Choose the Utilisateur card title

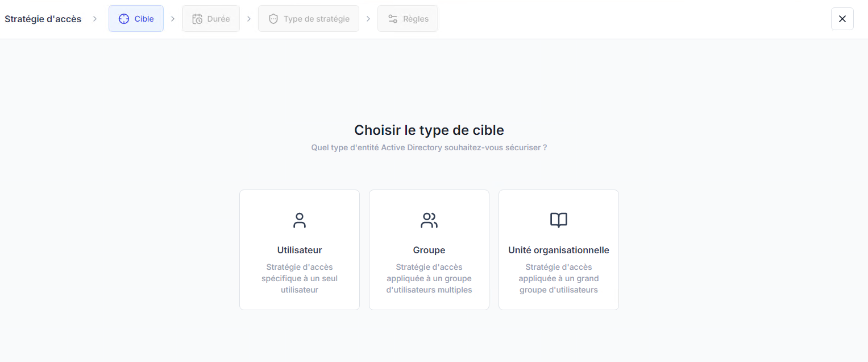(300, 250)
